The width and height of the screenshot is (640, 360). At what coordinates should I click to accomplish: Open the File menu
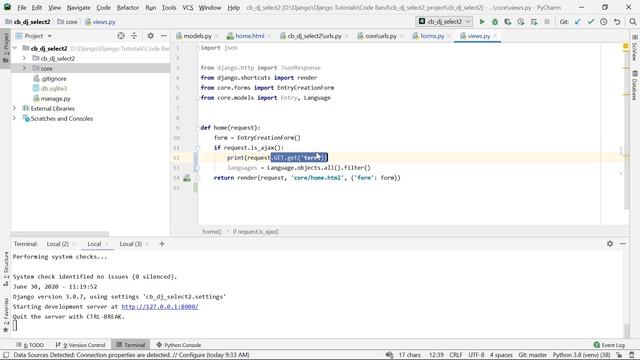click(22, 7)
